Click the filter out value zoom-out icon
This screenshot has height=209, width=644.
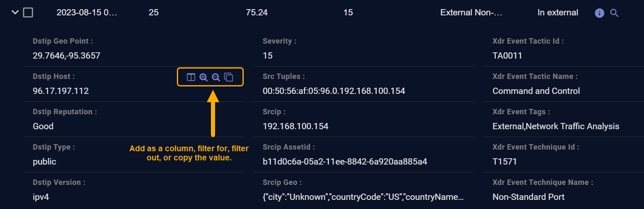coord(216,77)
